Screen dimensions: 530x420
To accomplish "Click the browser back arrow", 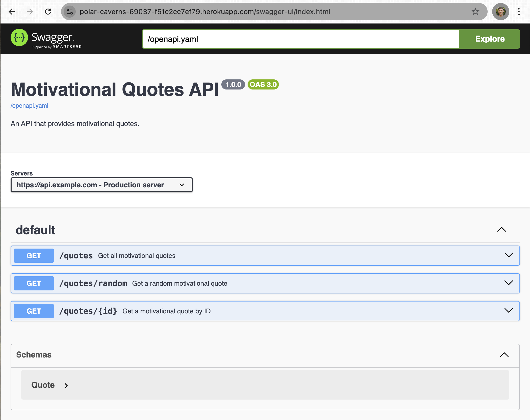I will point(12,12).
